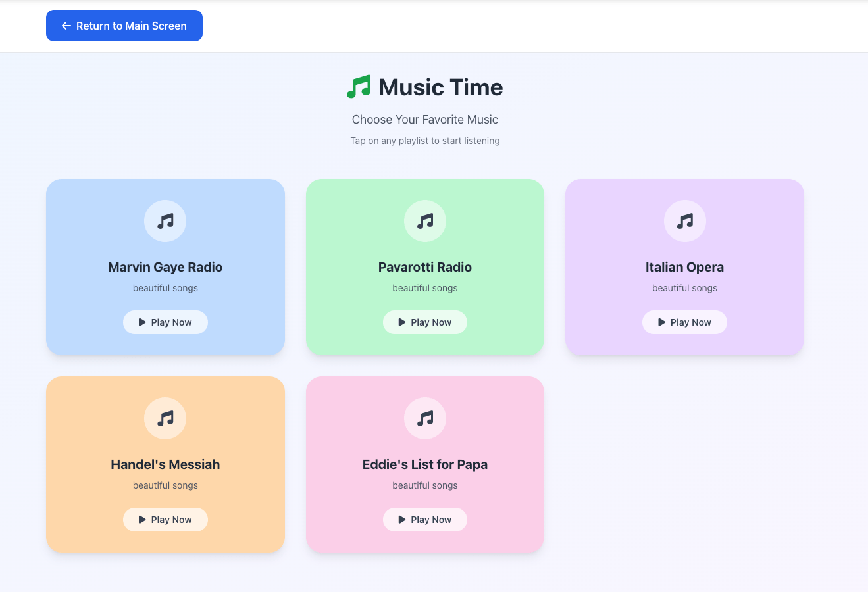Select the Marvin Gaye Radio title
The image size is (868, 592).
click(165, 267)
